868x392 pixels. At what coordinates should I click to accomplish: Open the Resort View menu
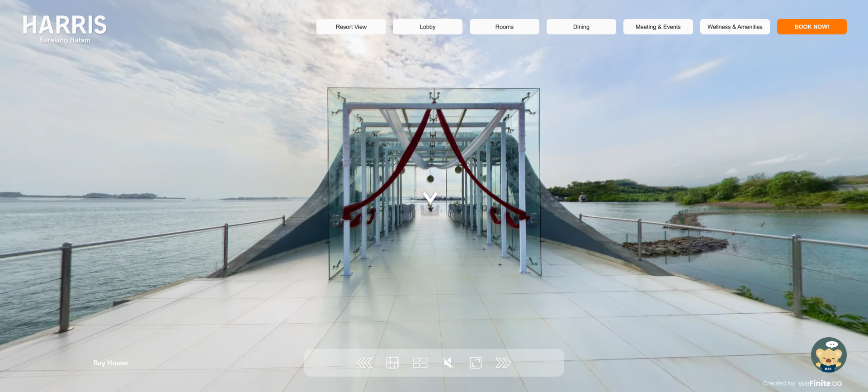pos(351,27)
